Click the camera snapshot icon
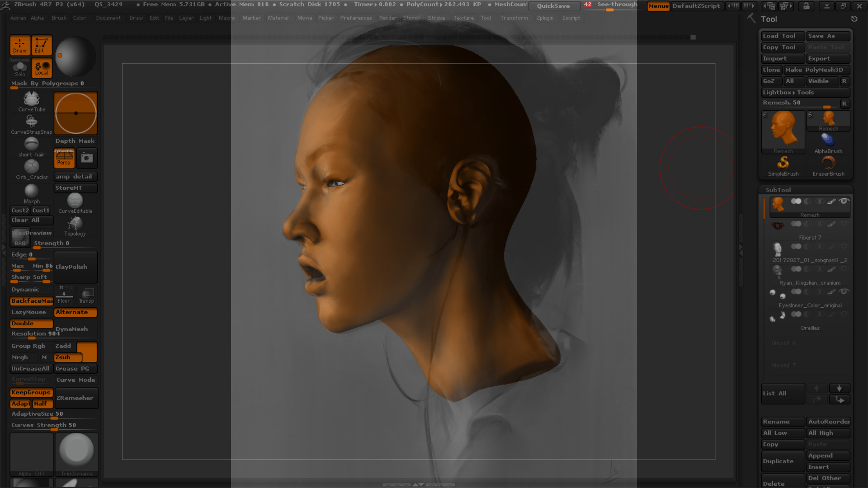868x488 pixels. pos(86,158)
